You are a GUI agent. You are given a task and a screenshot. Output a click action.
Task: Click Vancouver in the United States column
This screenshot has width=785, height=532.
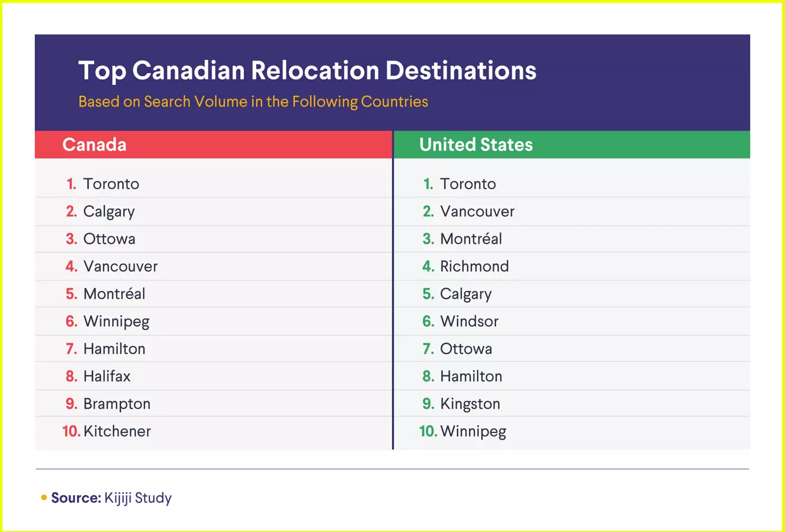pyautogui.click(x=477, y=211)
